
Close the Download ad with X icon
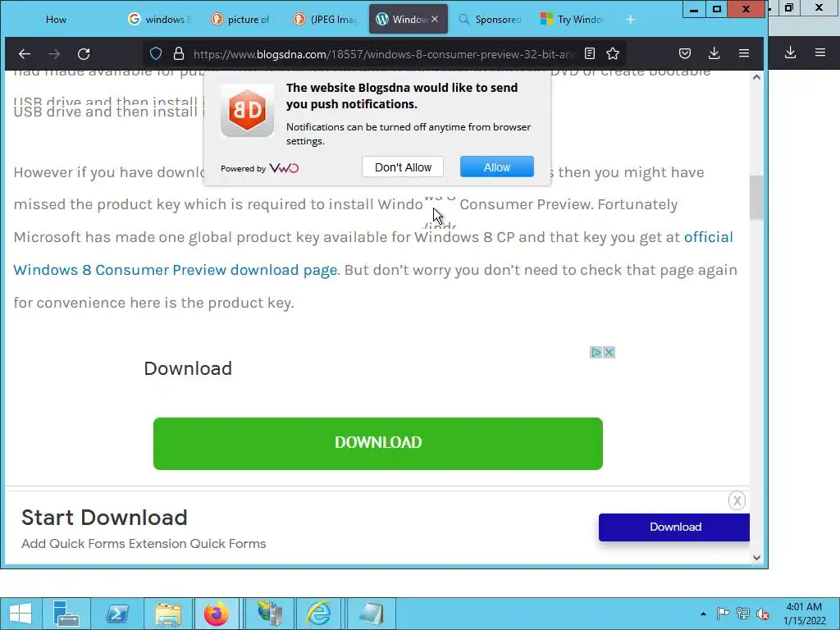click(609, 353)
